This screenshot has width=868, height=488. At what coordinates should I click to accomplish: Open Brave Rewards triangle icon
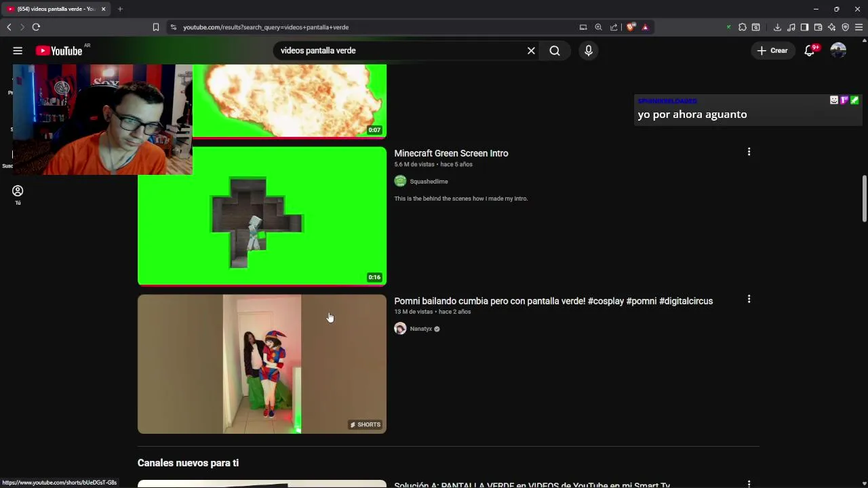(645, 27)
